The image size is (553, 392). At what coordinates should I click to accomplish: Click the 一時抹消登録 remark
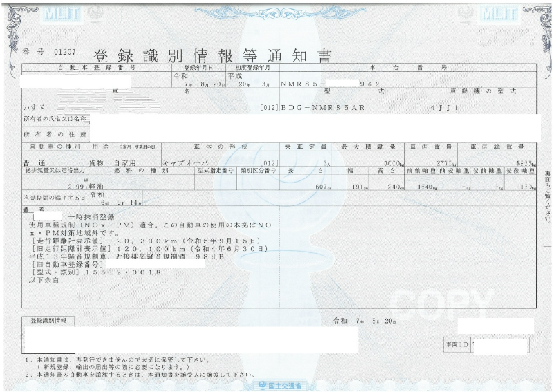click(x=92, y=217)
